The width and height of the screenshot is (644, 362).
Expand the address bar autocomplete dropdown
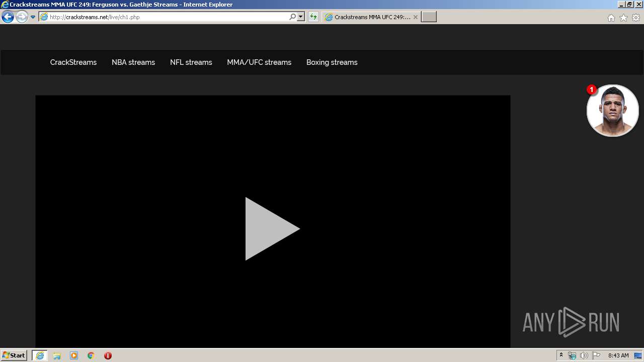click(x=301, y=17)
